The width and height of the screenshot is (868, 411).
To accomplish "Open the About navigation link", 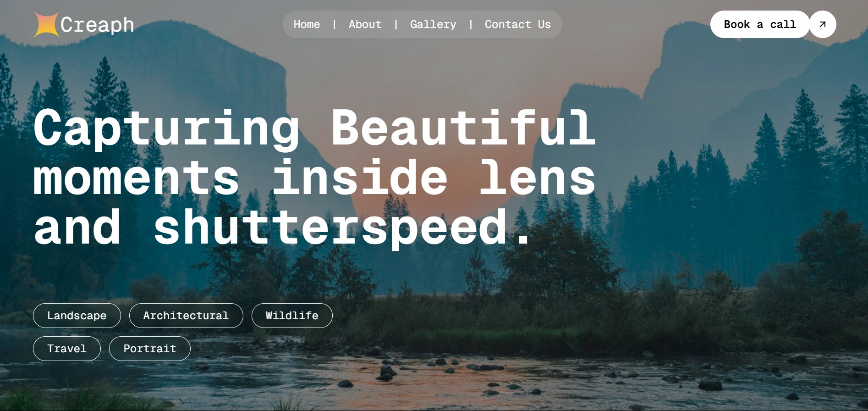I will (365, 24).
